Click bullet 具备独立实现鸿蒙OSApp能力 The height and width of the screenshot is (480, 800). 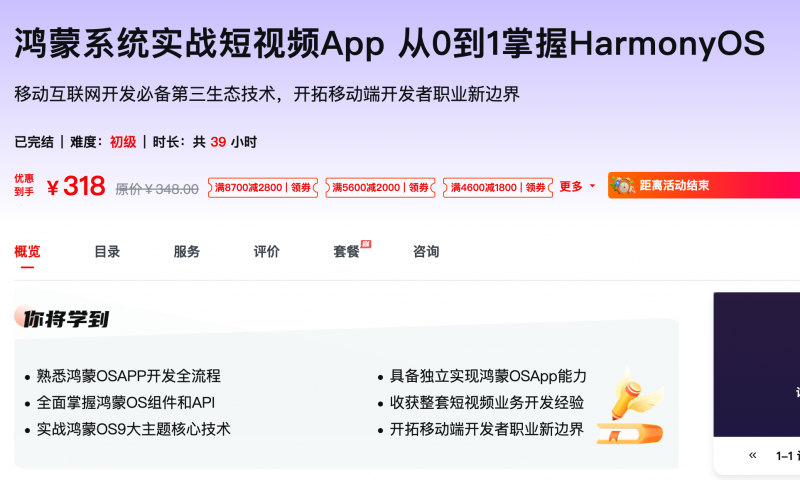click(x=488, y=376)
